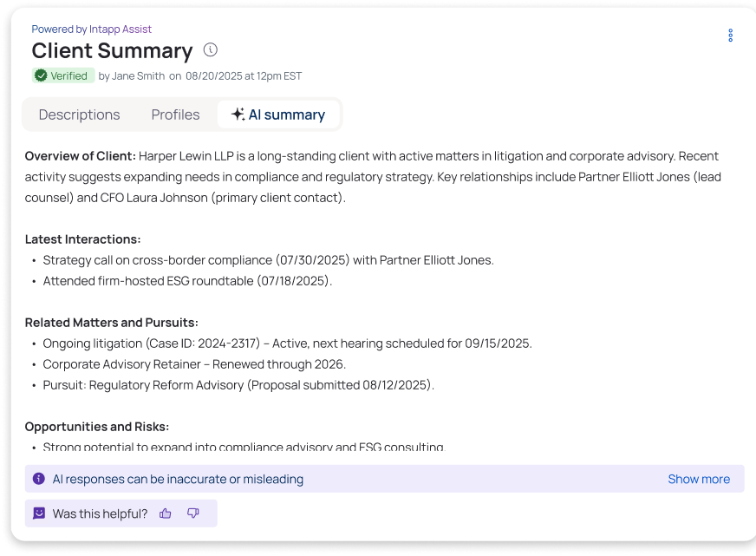Image resolution: width=756 pixels, height=556 pixels.
Task: Click the info icon in AI warning banner
Action: pos(39,479)
